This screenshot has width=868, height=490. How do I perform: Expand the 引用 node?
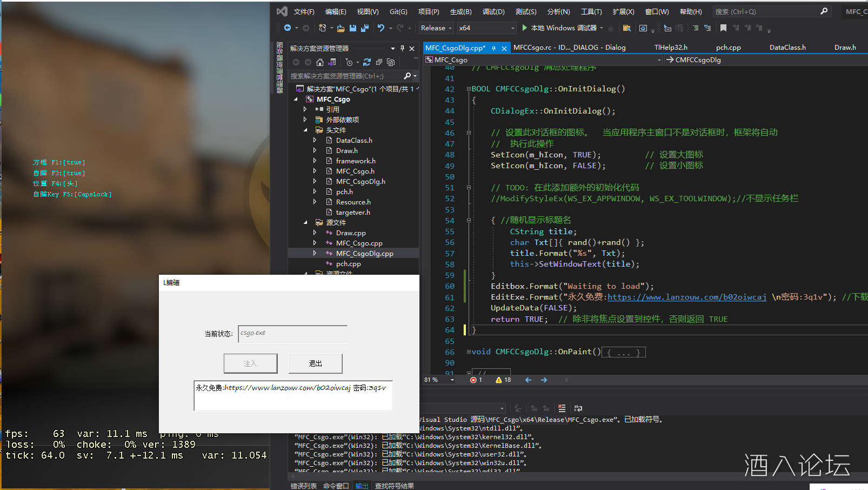[x=305, y=109]
